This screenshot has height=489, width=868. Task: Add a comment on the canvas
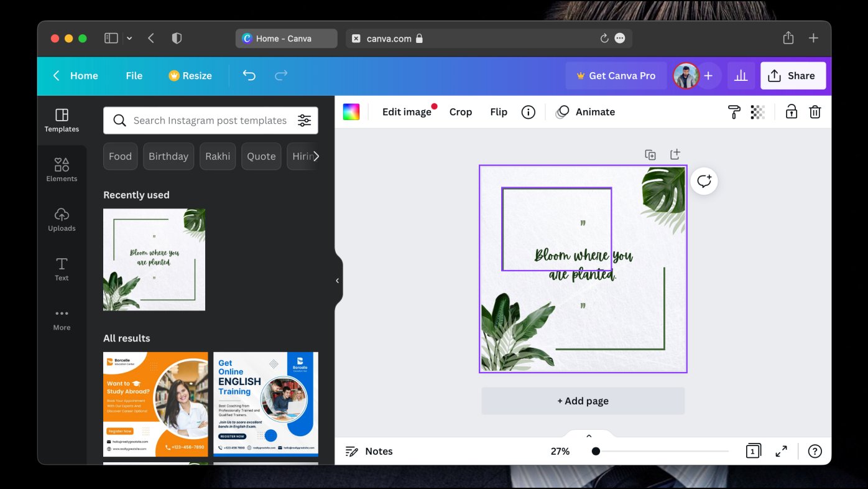pyautogui.click(x=704, y=181)
